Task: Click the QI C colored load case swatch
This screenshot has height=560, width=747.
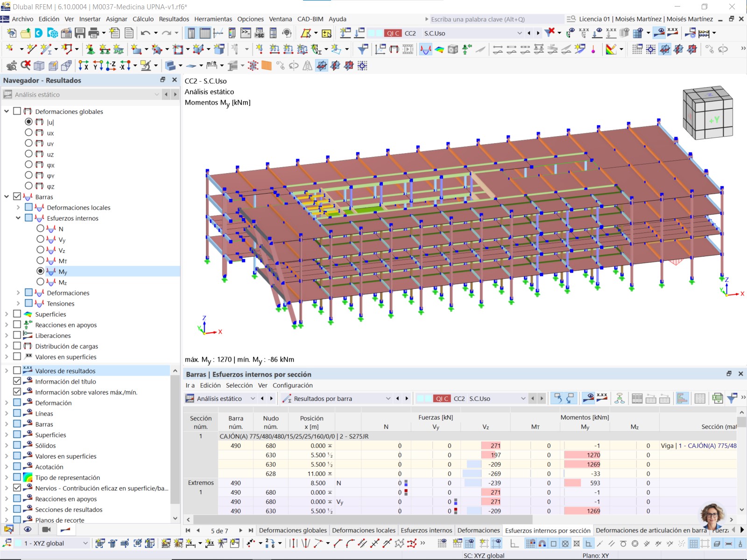Action: (x=392, y=33)
